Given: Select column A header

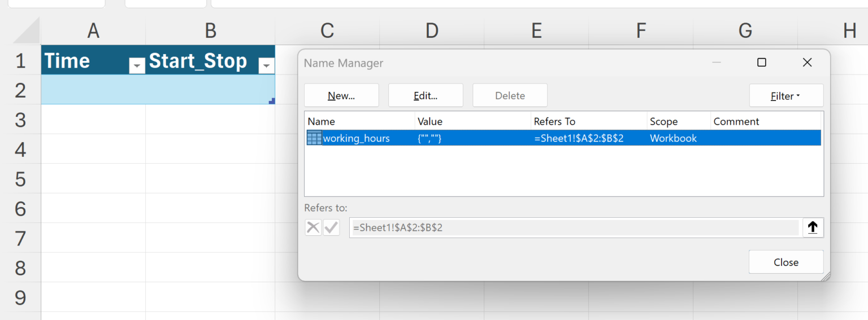Looking at the screenshot, I should [x=93, y=30].
